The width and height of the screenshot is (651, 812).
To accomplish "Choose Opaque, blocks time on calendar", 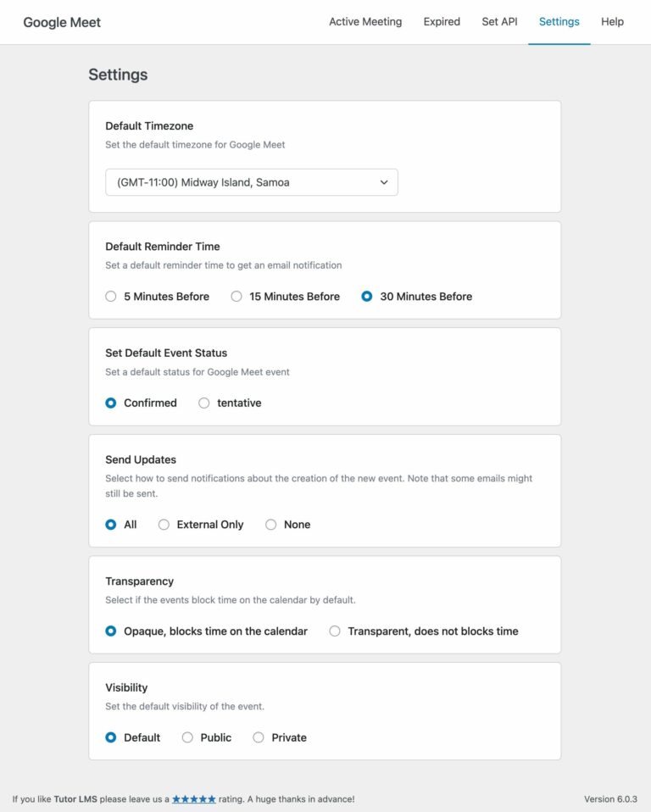I will click(110, 630).
